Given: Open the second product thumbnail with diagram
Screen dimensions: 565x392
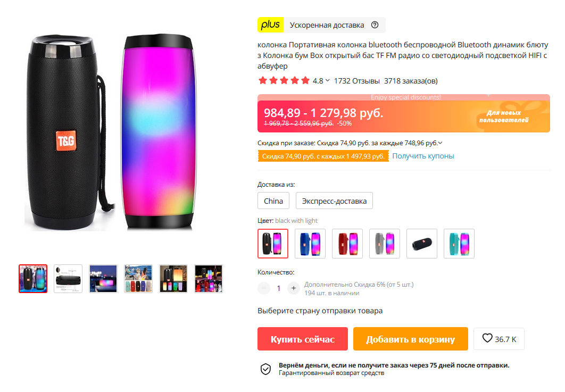Looking at the screenshot, I should click(68, 279).
